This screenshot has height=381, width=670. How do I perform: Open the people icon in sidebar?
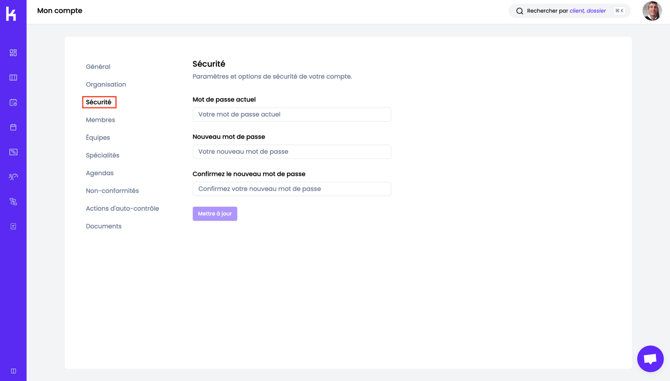13,177
